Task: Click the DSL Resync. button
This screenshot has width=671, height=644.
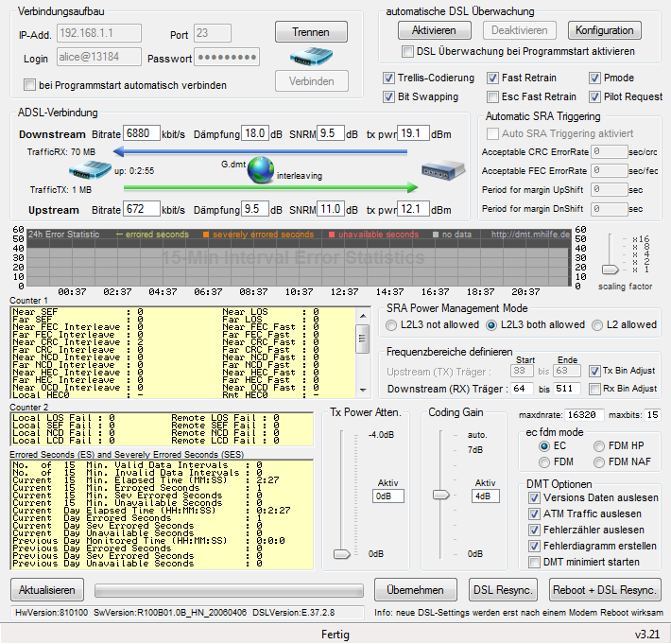Action: point(503,590)
